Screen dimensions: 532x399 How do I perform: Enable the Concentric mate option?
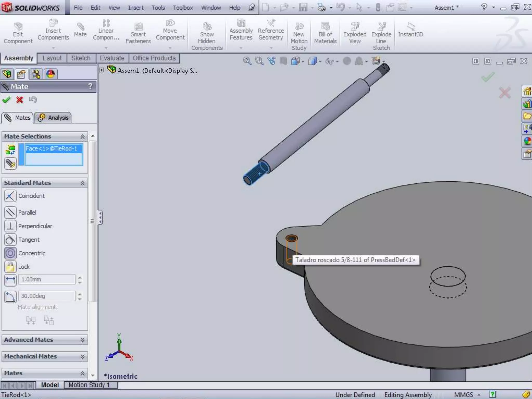point(10,253)
